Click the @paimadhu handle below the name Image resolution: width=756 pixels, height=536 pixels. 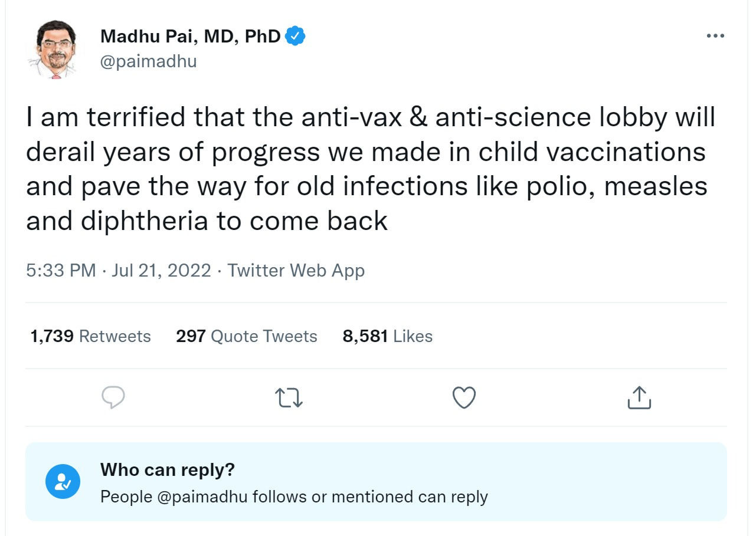(x=148, y=61)
